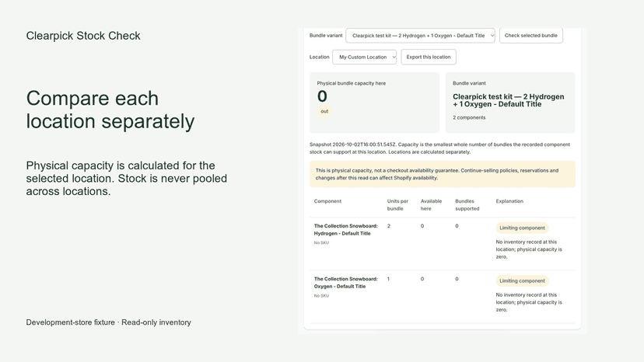Click the 'Available here' column header
644x362 pixels.
(x=431, y=205)
